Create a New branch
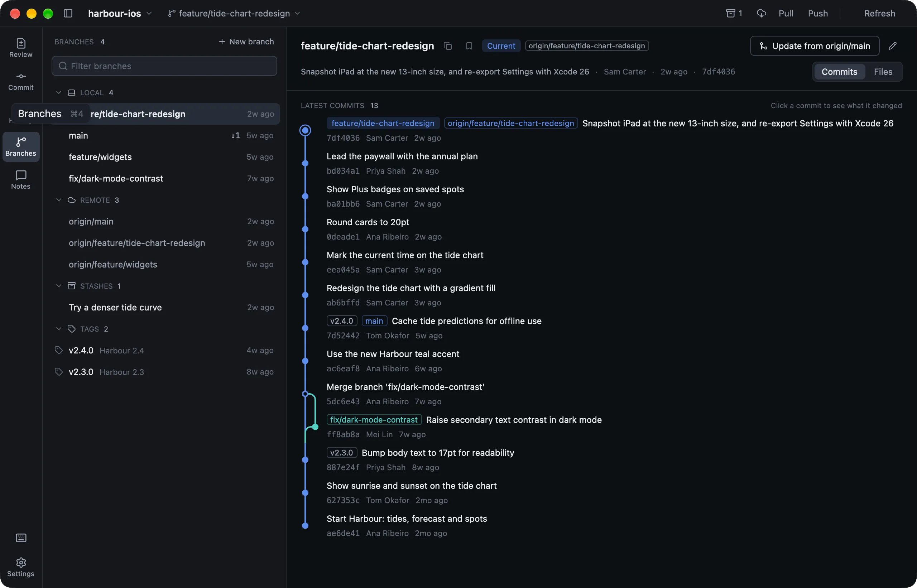917x588 pixels. point(246,42)
